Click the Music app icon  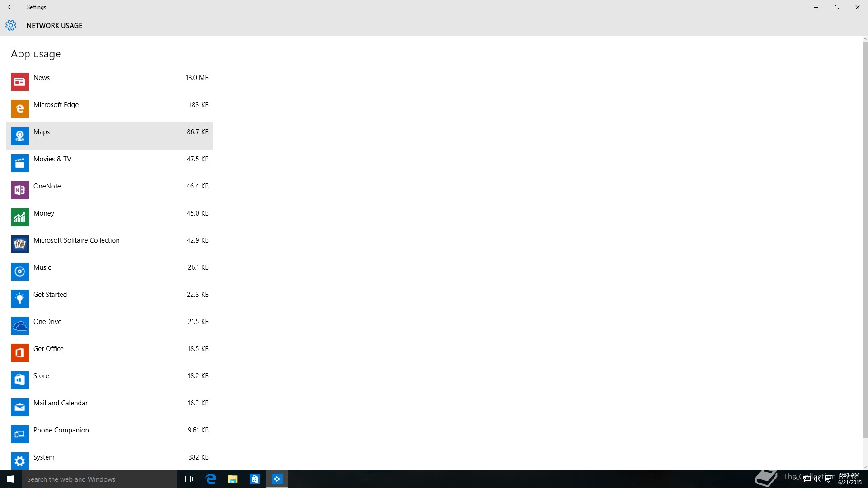click(x=20, y=272)
